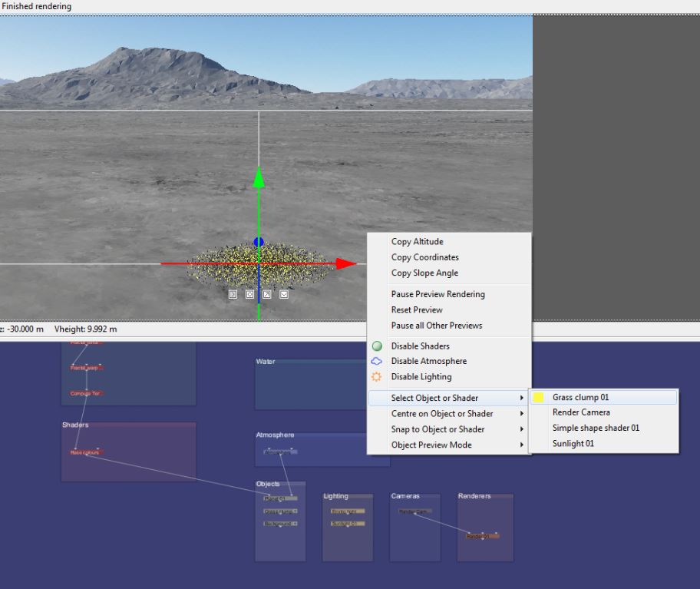
Task: Toggle Disable Shaders menu entry
Action: [x=449, y=346]
